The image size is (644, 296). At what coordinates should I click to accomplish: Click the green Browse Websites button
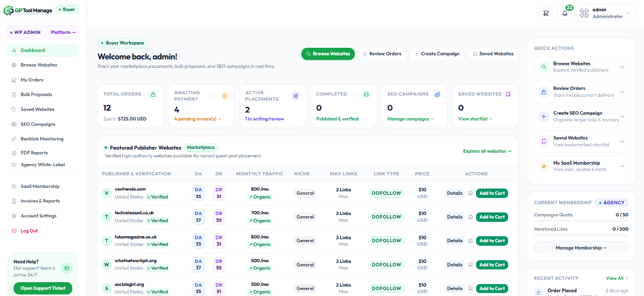coord(328,54)
